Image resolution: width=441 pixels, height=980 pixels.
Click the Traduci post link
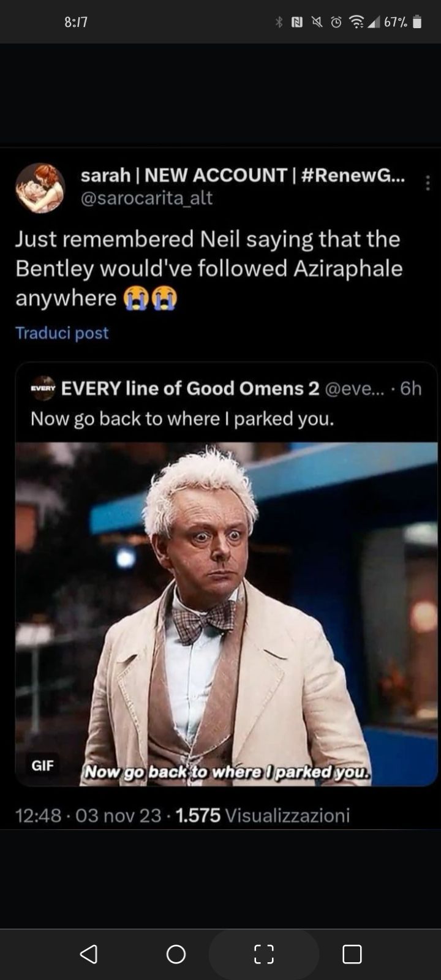[x=62, y=333]
